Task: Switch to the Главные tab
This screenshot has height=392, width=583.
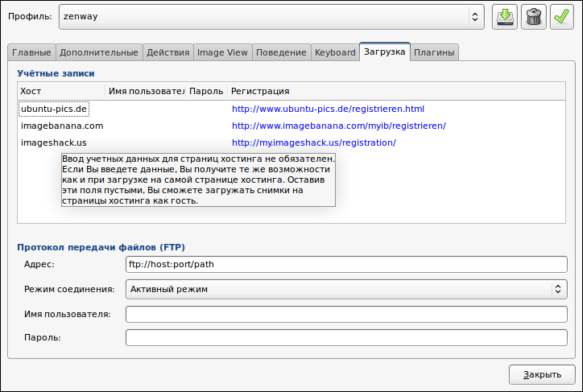Action: click(x=31, y=52)
